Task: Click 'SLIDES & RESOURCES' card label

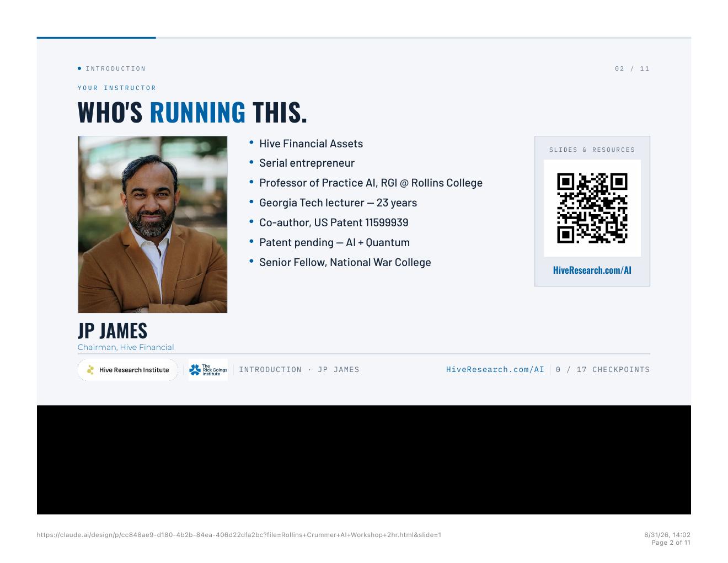Action: [x=592, y=150]
